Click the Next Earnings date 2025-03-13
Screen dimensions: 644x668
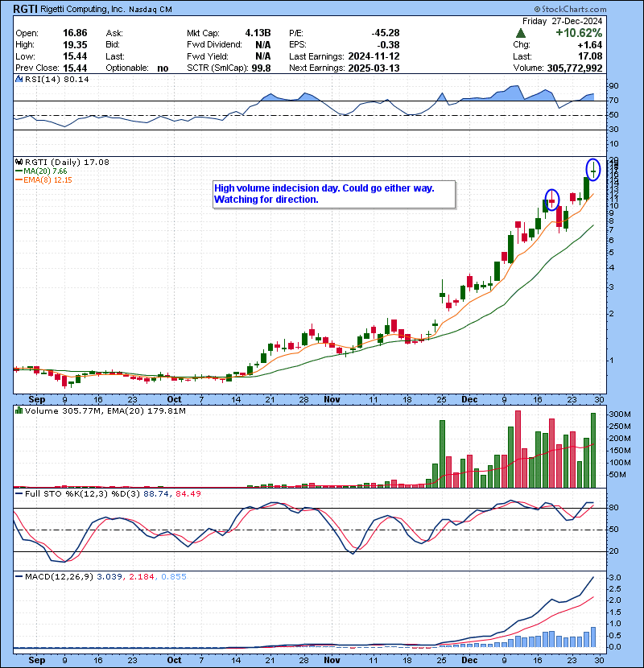(374, 68)
